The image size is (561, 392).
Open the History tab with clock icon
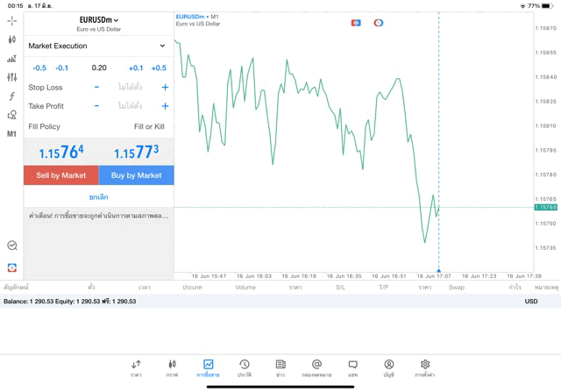[x=244, y=367]
